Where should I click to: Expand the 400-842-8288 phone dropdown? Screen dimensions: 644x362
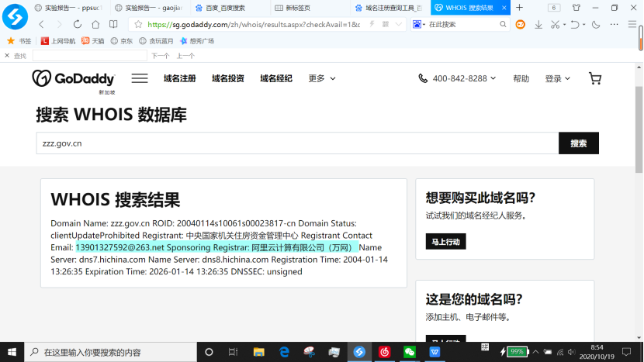457,78
